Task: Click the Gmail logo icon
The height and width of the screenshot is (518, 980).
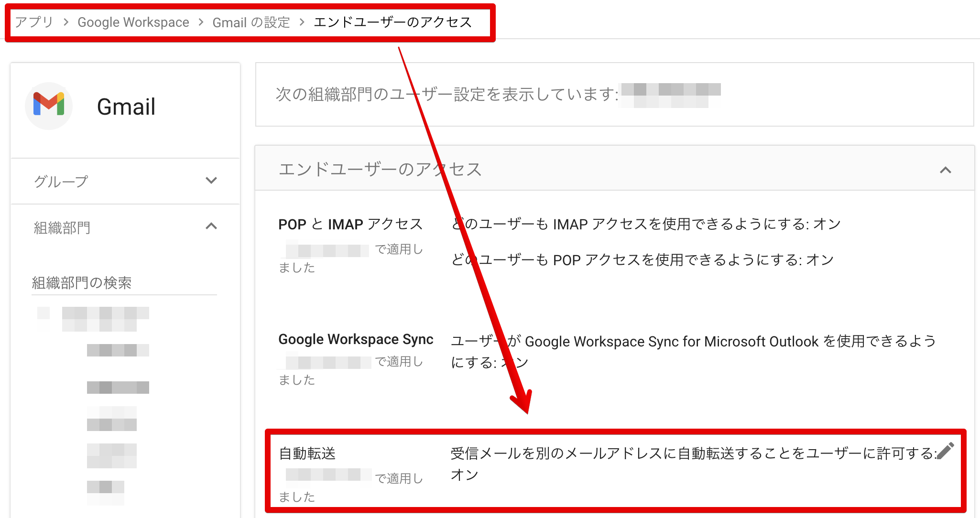Action: click(49, 106)
